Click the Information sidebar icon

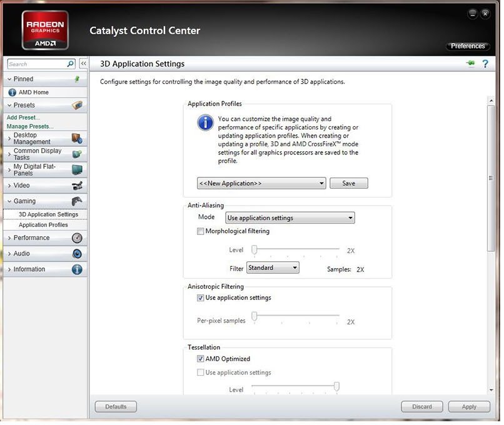pyautogui.click(x=77, y=269)
